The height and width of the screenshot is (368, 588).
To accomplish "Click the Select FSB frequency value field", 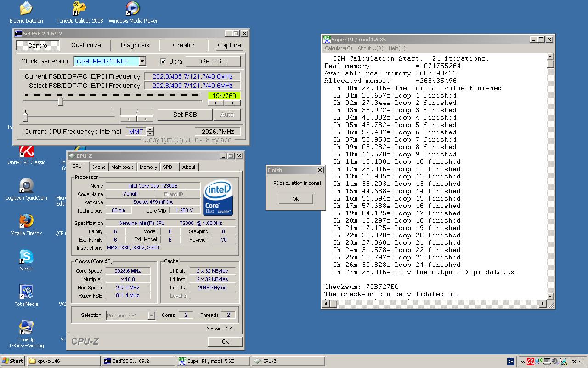I will [x=192, y=86].
